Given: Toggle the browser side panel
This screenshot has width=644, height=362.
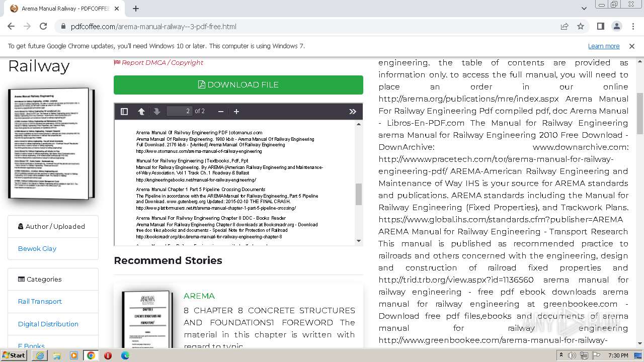Looking at the screenshot, I should point(601,27).
